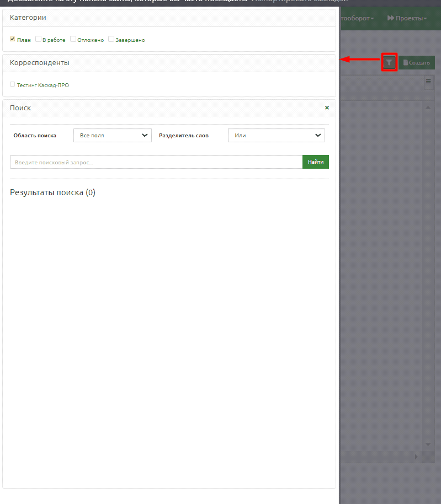Click the scroll right arrow
This screenshot has width=441, height=504.
(416, 457)
